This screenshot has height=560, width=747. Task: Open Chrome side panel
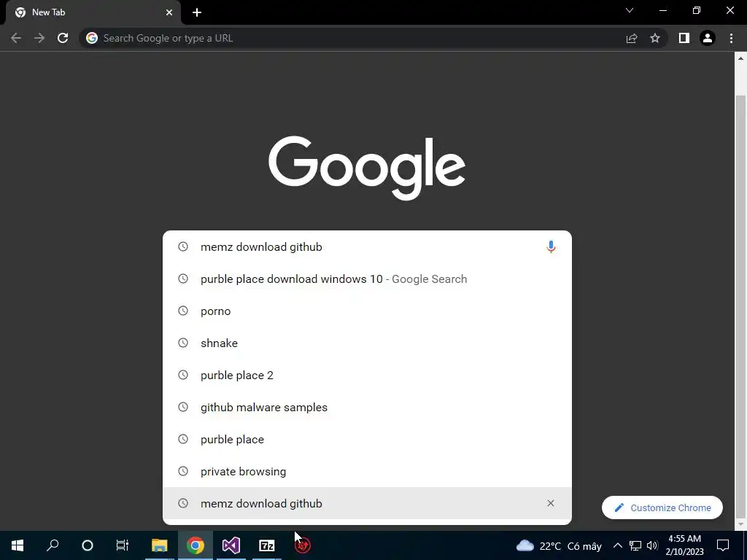[684, 38]
